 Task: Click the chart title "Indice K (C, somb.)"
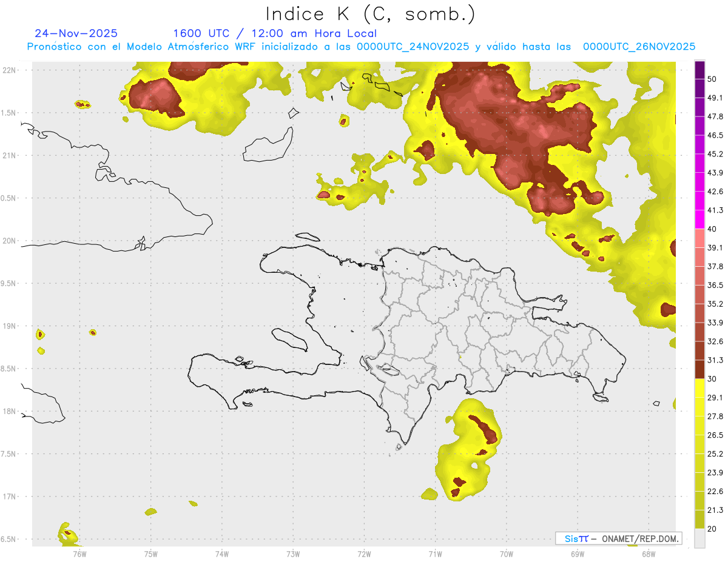point(371,14)
